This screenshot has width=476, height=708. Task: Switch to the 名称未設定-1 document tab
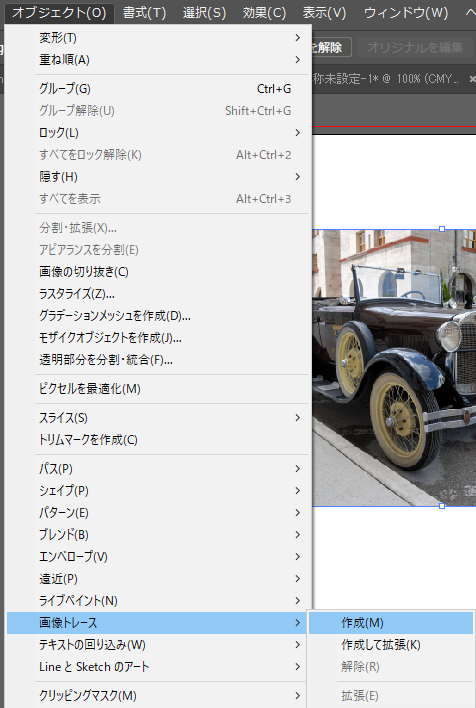(388, 79)
